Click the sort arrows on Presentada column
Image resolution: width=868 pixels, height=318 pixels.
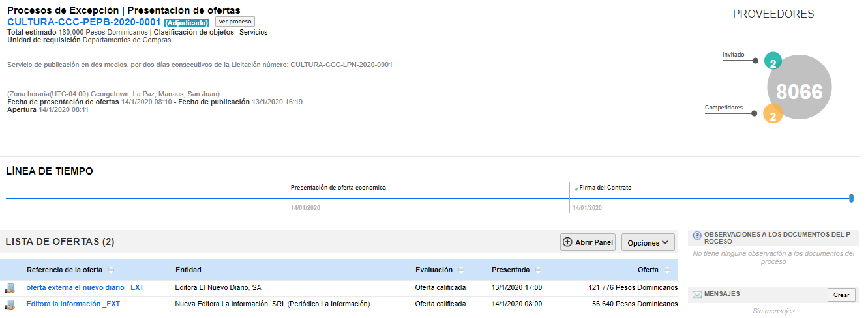539,270
